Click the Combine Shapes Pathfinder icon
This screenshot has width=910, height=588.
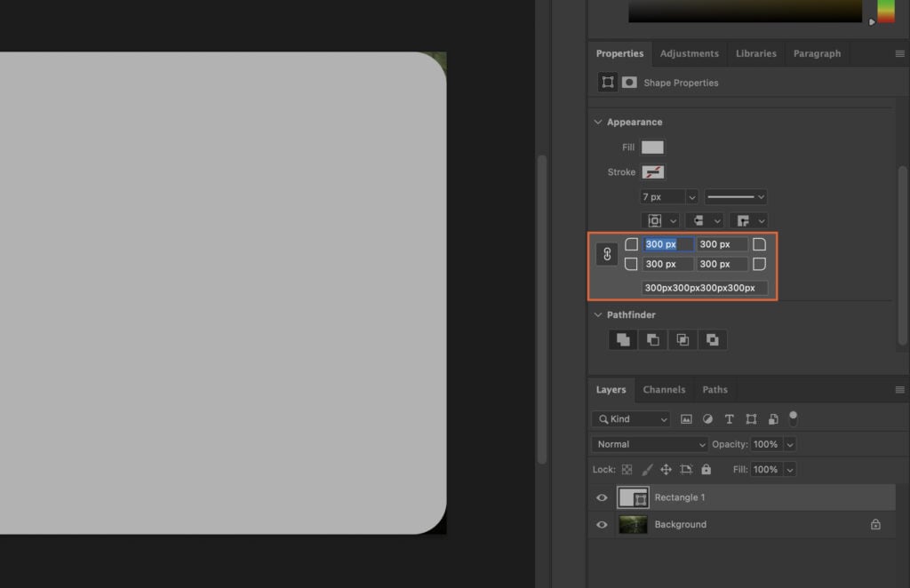click(622, 339)
